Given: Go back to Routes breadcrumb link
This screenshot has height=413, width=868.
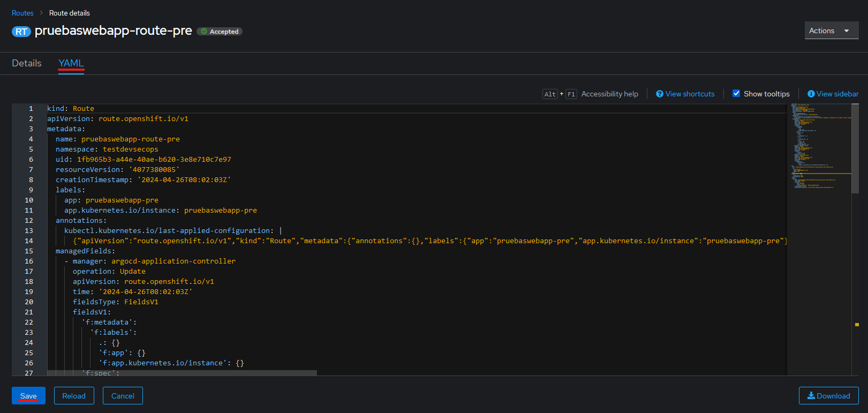Looking at the screenshot, I should coord(22,13).
